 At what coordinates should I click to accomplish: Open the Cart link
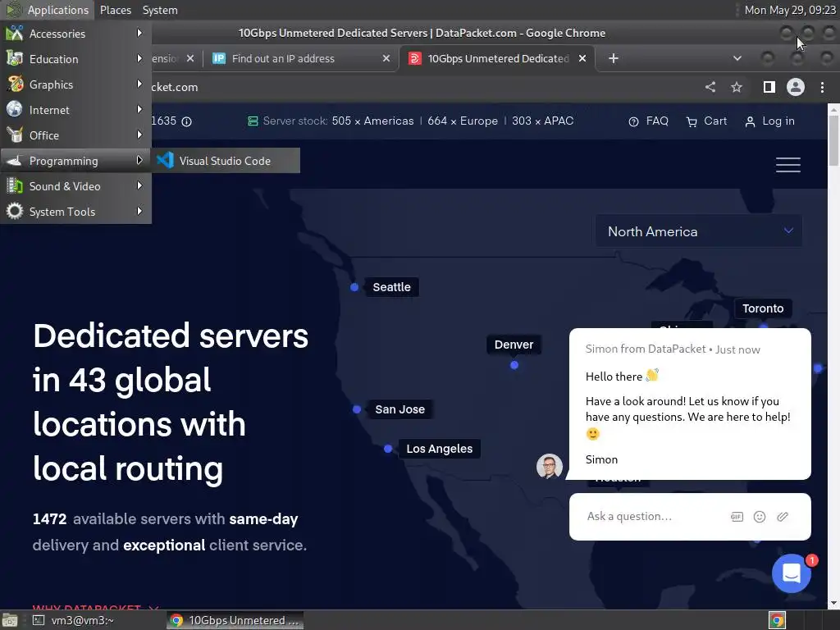click(706, 121)
